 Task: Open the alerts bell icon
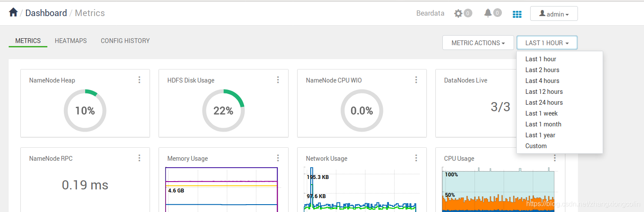coord(488,13)
